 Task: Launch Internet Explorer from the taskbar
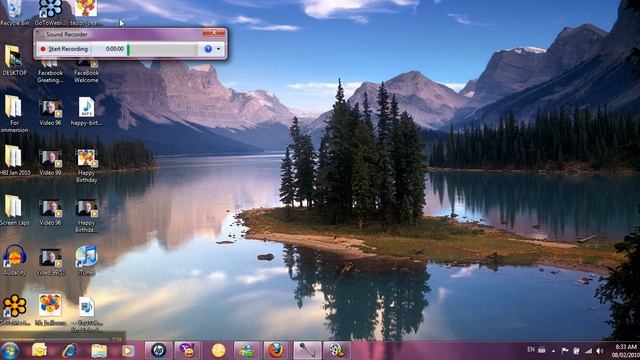69,350
